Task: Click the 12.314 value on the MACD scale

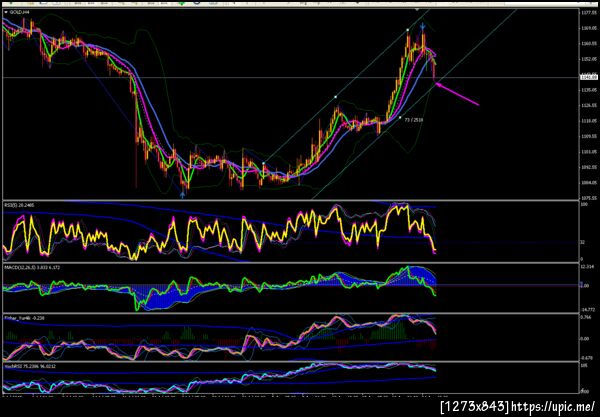Action: tap(587, 266)
